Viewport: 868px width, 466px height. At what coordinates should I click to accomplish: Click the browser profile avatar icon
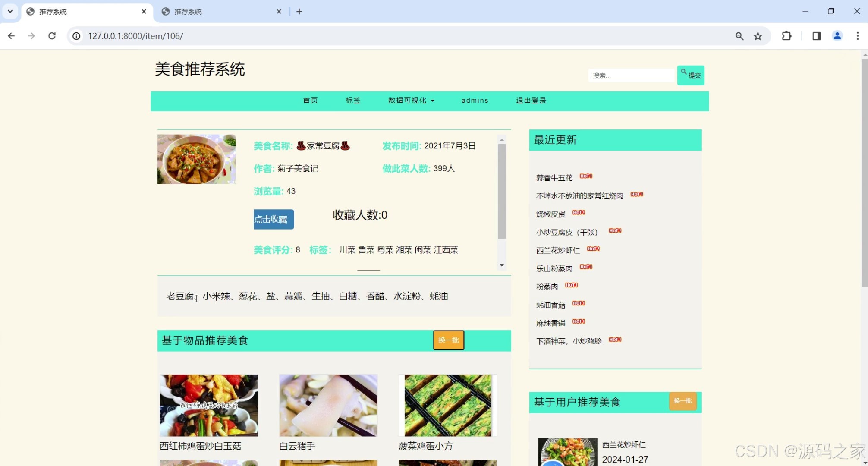837,36
